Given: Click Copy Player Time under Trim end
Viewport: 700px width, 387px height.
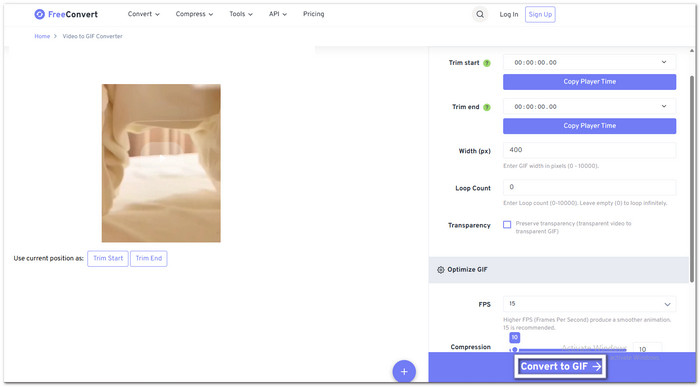Looking at the screenshot, I should [x=589, y=126].
